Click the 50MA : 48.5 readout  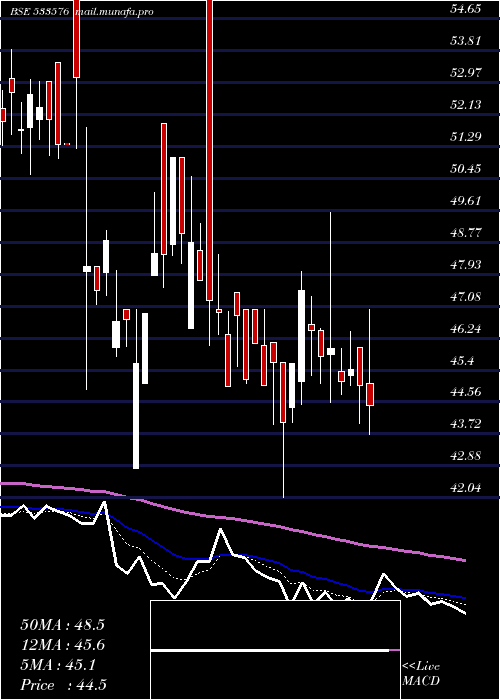(62, 625)
